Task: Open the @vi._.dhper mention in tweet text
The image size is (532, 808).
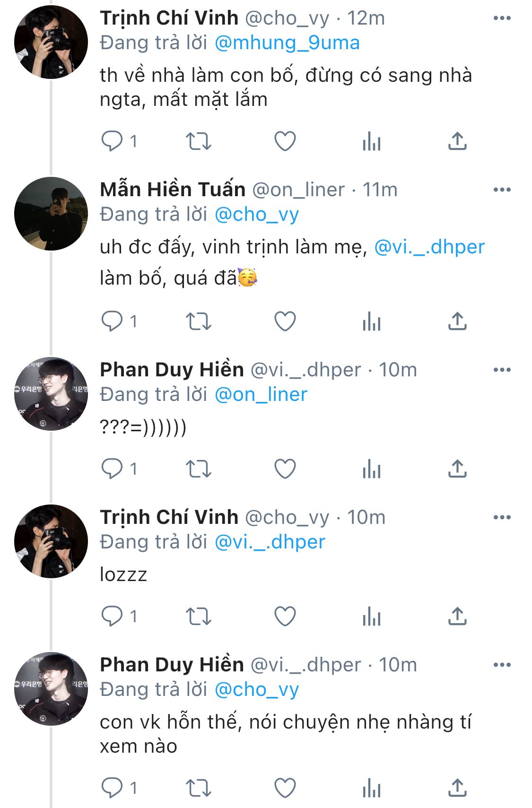Action: coord(429,247)
